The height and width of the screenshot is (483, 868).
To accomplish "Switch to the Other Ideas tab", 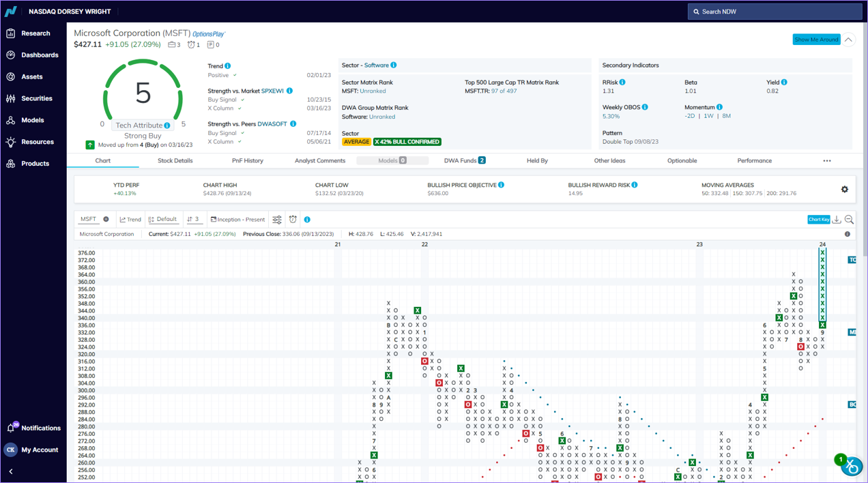I will pyautogui.click(x=609, y=161).
